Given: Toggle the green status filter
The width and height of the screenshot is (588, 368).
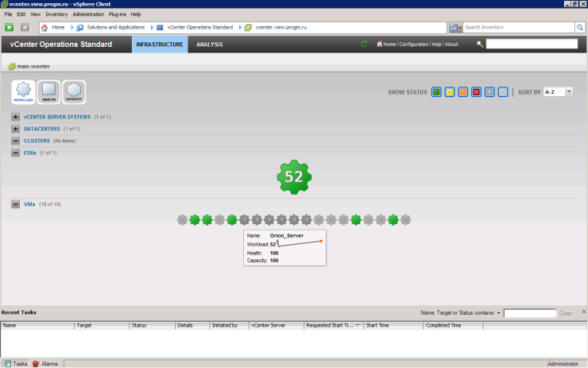Looking at the screenshot, I should pyautogui.click(x=436, y=92).
